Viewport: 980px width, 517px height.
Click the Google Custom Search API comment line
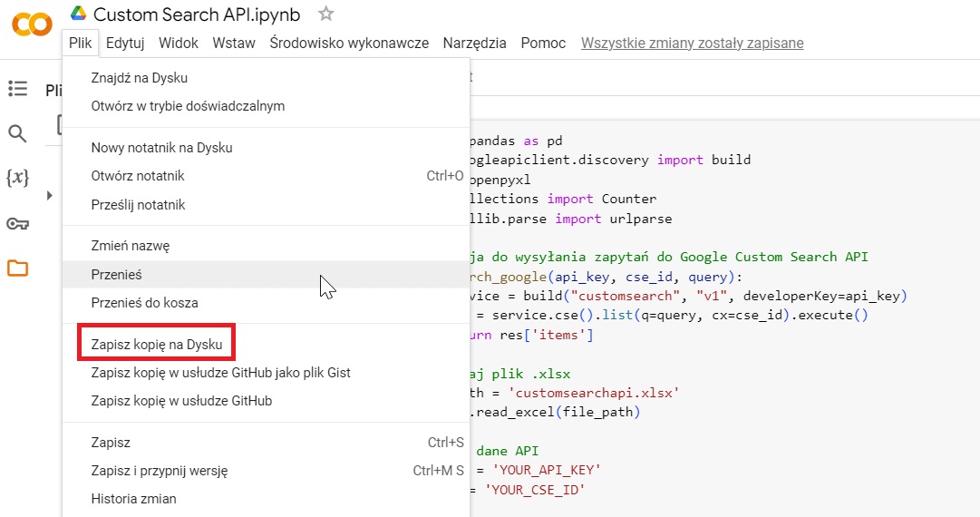[x=669, y=257]
